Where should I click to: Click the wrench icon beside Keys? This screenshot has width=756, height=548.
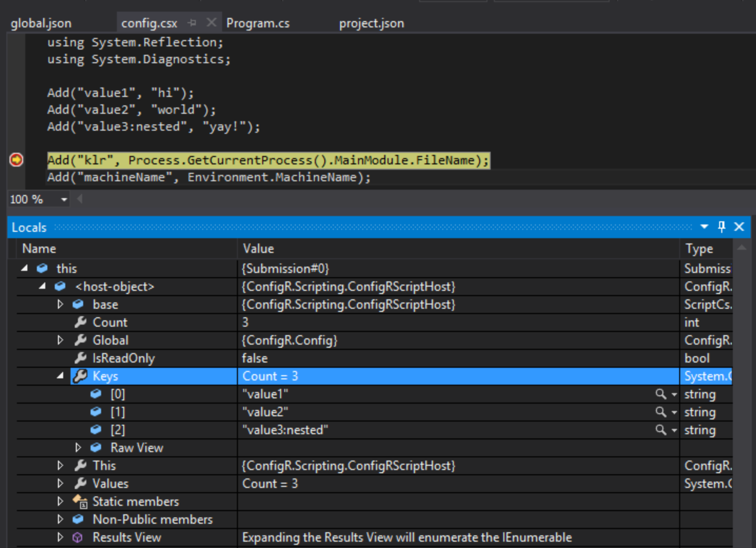pyautogui.click(x=80, y=376)
